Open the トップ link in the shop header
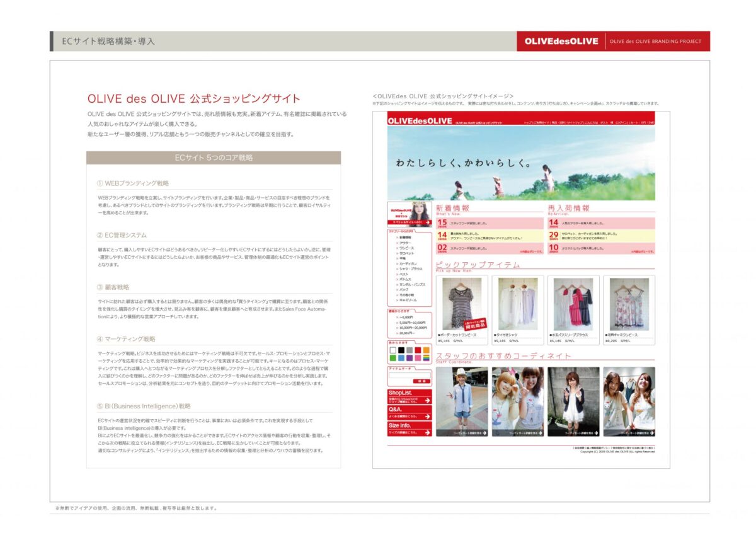The width and height of the screenshot is (756, 535). [x=528, y=122]
